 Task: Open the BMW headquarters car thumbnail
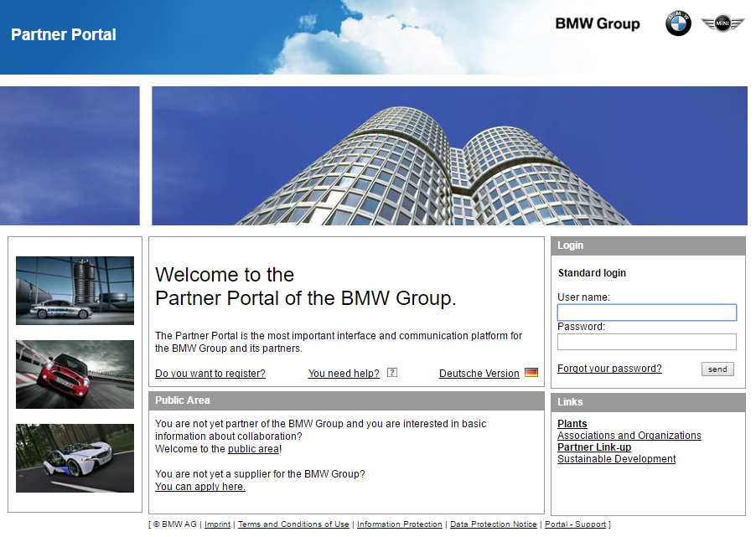tap(75, 291)
